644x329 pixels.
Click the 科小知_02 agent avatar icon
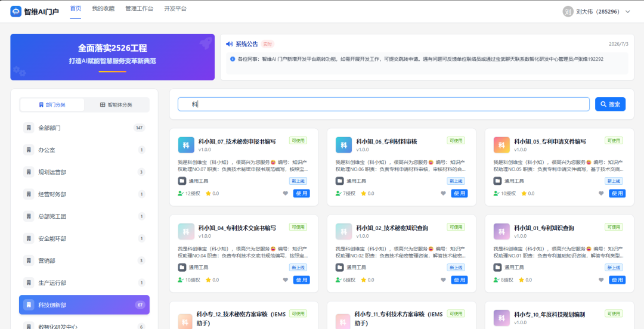pos(344,231)
